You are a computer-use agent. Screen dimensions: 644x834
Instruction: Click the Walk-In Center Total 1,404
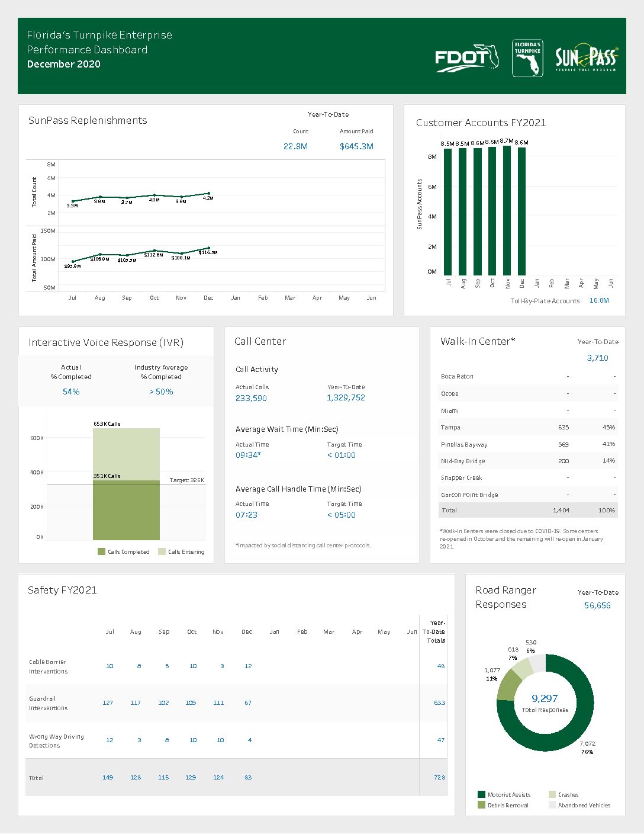[x=561, y=510]
